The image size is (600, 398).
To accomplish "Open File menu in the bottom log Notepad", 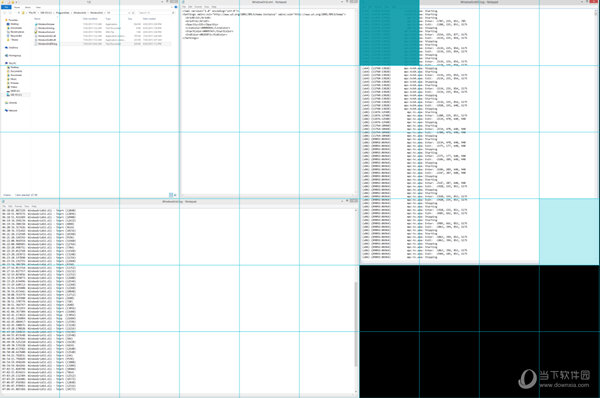I will coord(4,206).
